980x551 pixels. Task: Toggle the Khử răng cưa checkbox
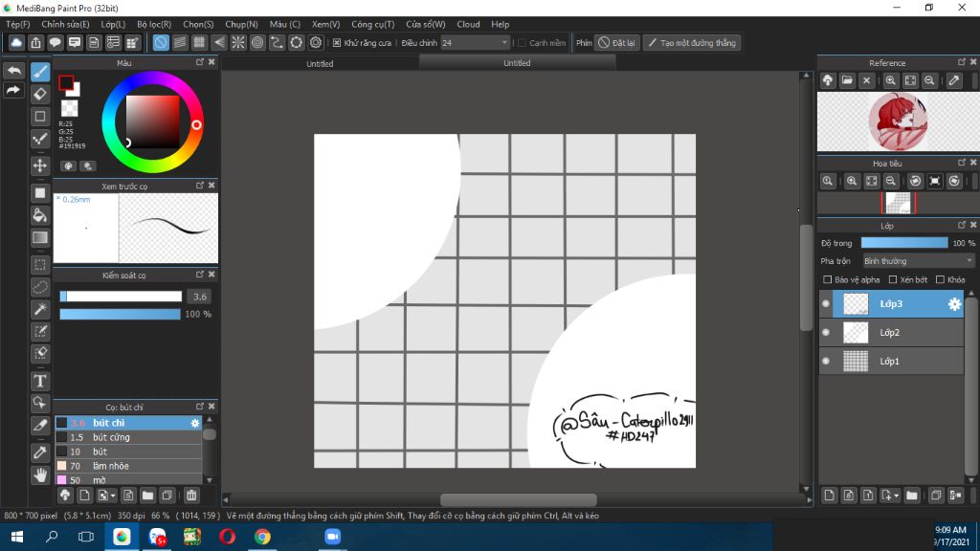click(x=337, y=42)
